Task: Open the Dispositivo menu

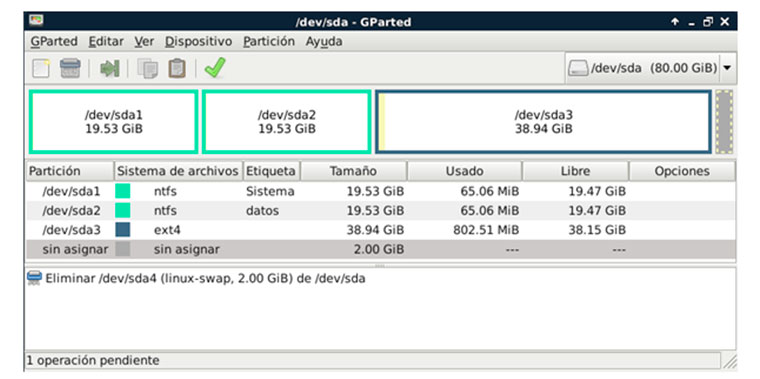Action: point(198,42)
